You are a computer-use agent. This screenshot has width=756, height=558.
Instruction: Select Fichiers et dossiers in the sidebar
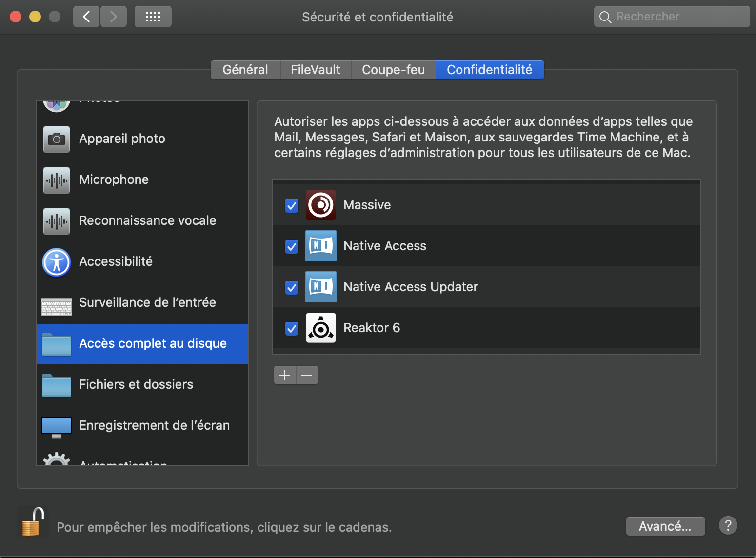coord(142,385)
